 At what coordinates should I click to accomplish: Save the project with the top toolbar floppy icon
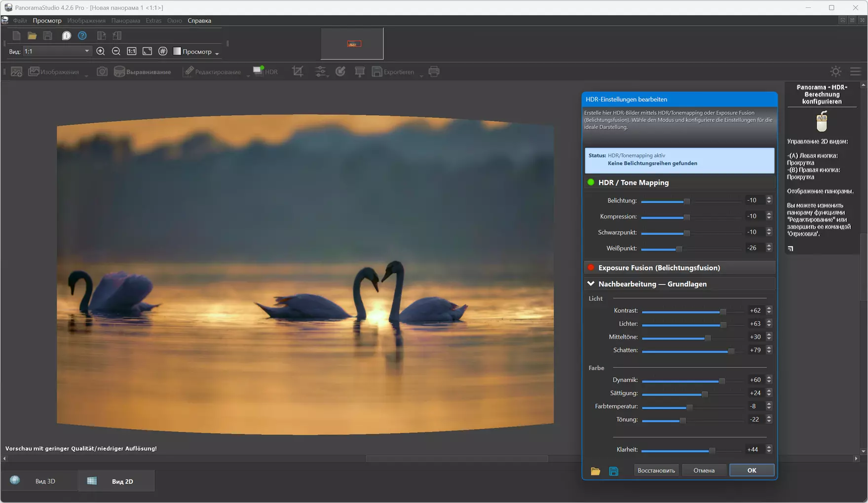[x=48, y=36]
